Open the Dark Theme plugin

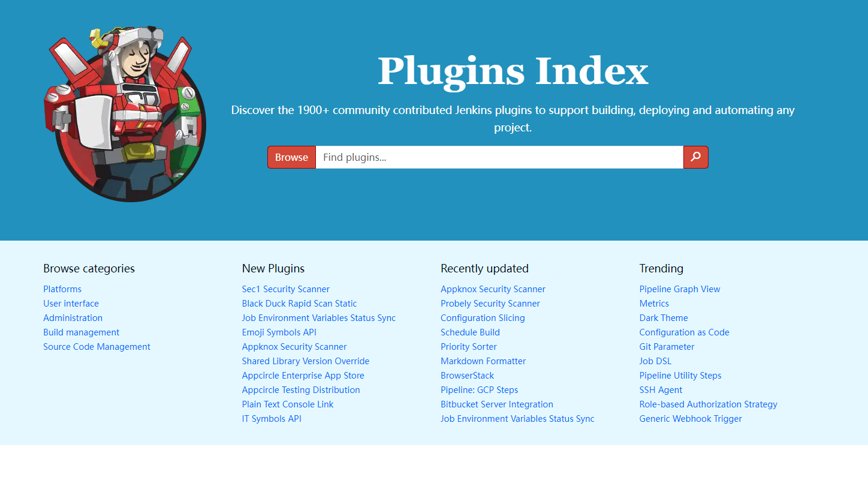coord(664,318)
